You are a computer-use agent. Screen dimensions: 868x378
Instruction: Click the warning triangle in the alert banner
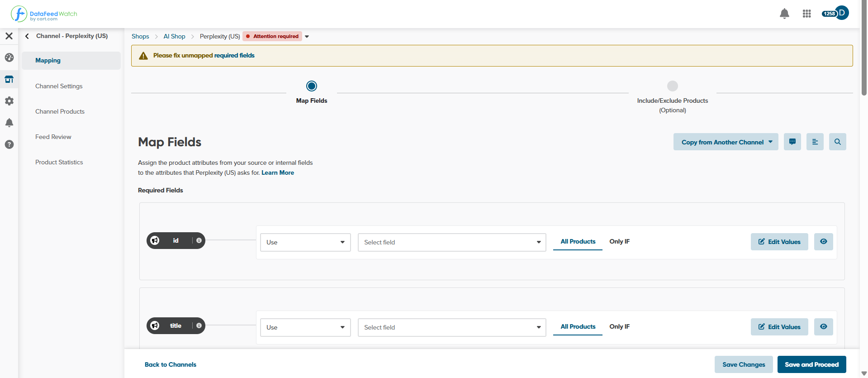pyautogui.click(x=143, y=56)
